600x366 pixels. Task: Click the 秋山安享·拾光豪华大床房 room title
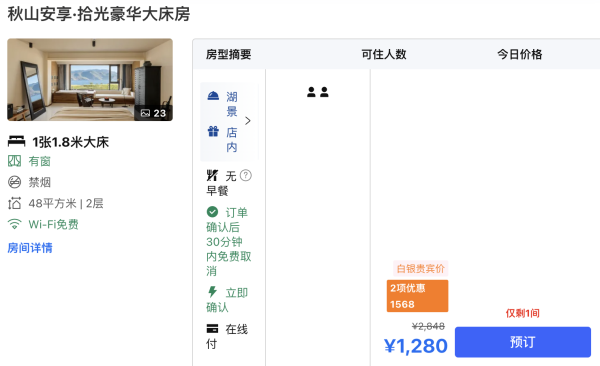click(99, 14)
